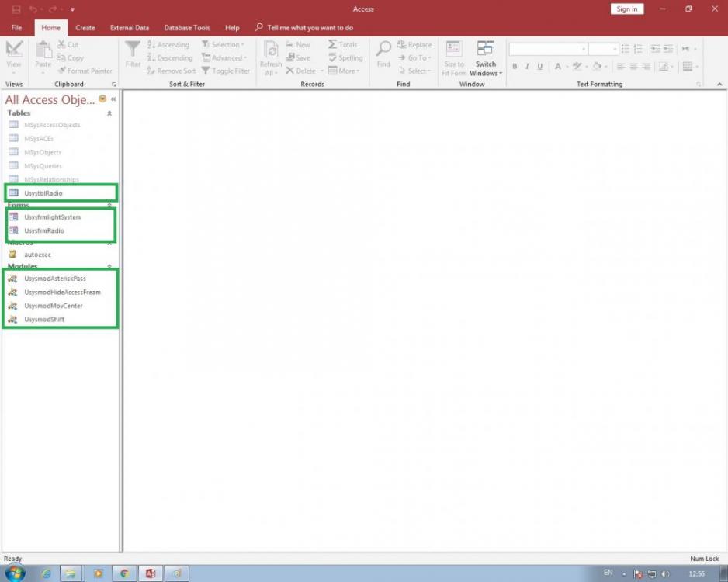Click the Select button in Find group
The image size is (728, 582).
[x=414, y=71]
